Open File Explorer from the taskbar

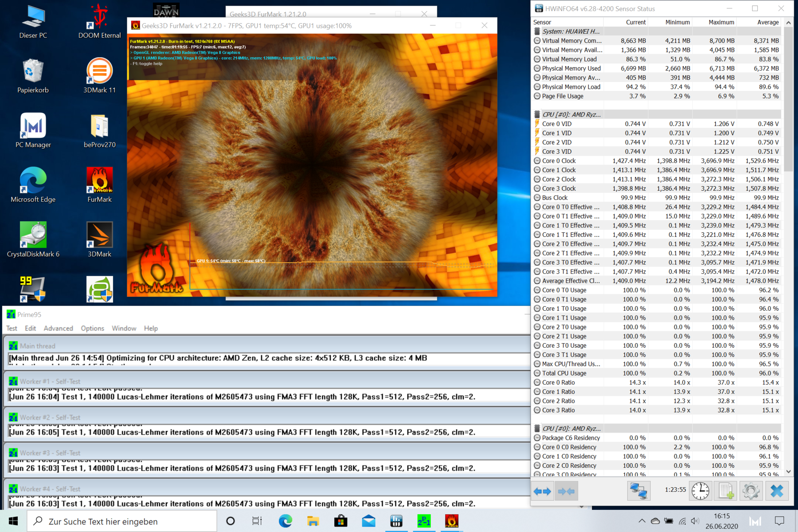tap(313, 521)
